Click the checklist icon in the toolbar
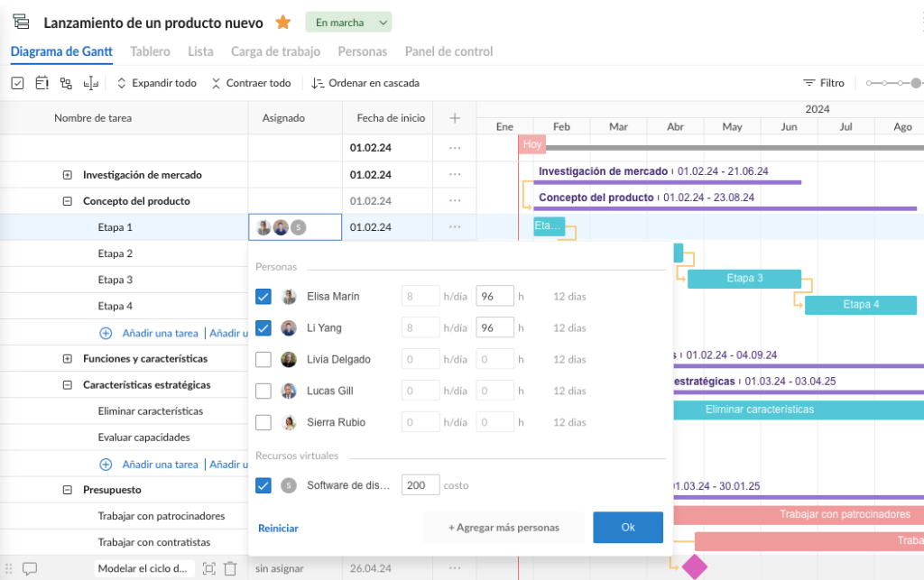 pyautogui.click(x=18, y=82)
